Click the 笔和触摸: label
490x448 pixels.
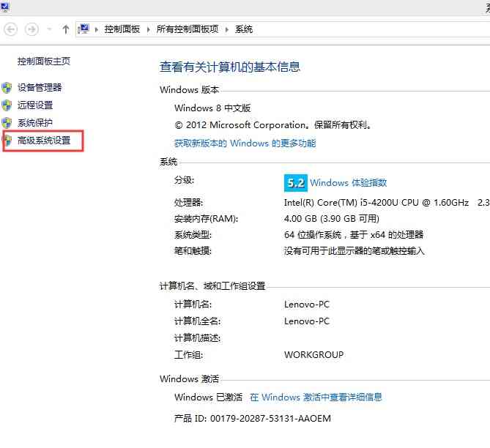193,251
